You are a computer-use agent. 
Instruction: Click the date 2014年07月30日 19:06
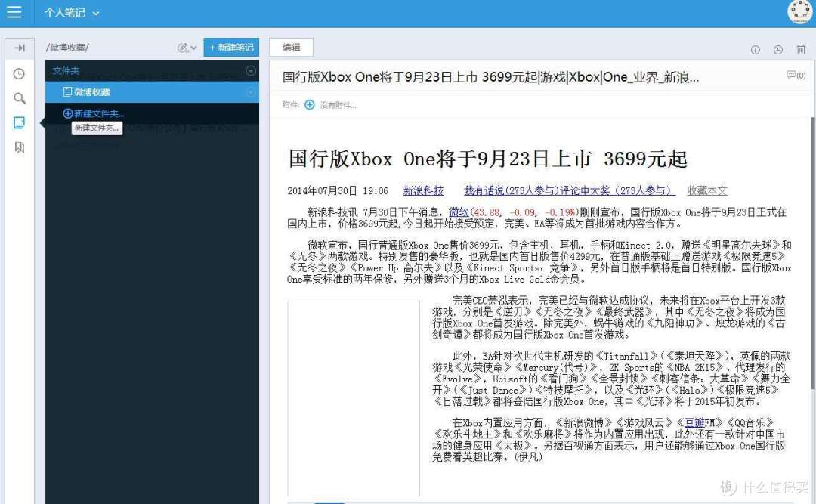(338, 190)
